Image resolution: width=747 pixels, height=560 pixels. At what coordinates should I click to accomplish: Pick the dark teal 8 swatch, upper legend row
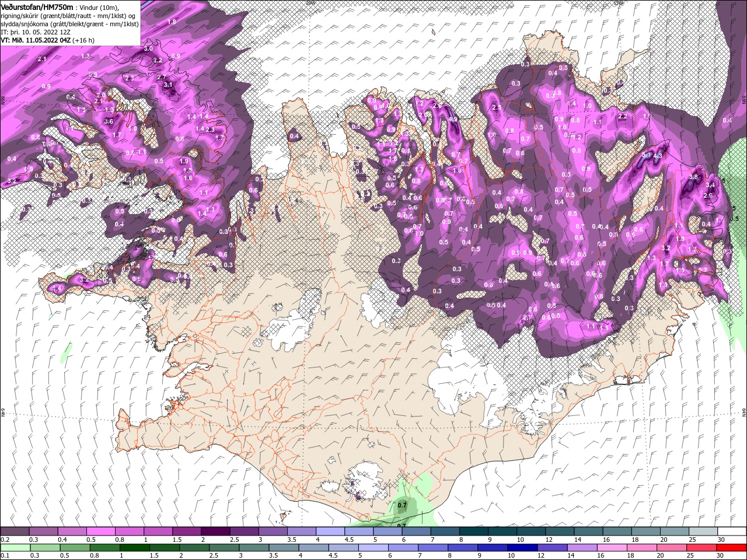[473, 531]
